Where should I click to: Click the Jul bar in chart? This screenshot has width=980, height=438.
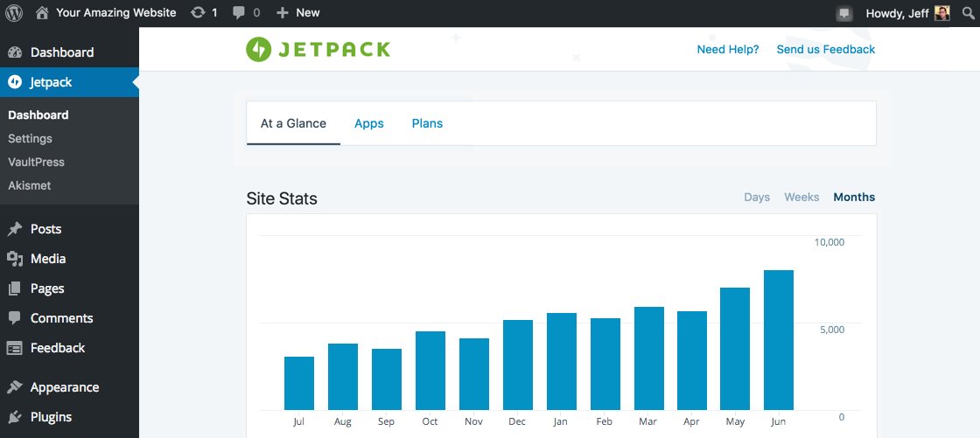pos(298,384)
